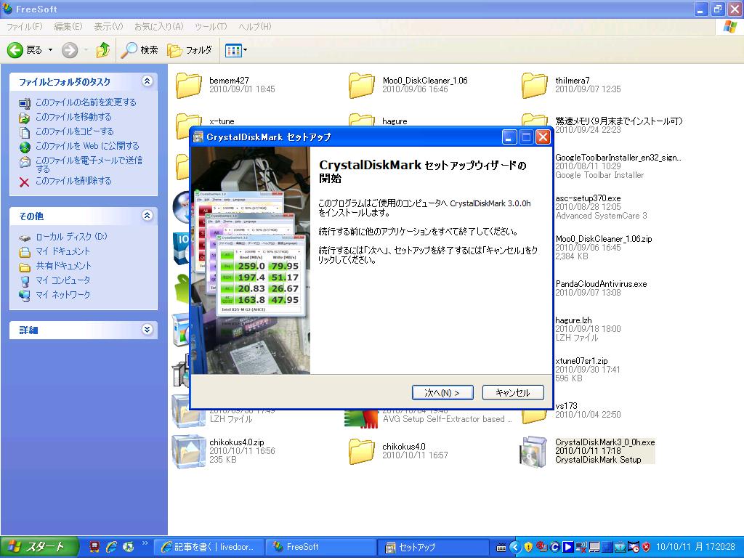This screenshot has width=744, height=560.
Task: Expand the Quick Launch chevron
Action: 145,543
